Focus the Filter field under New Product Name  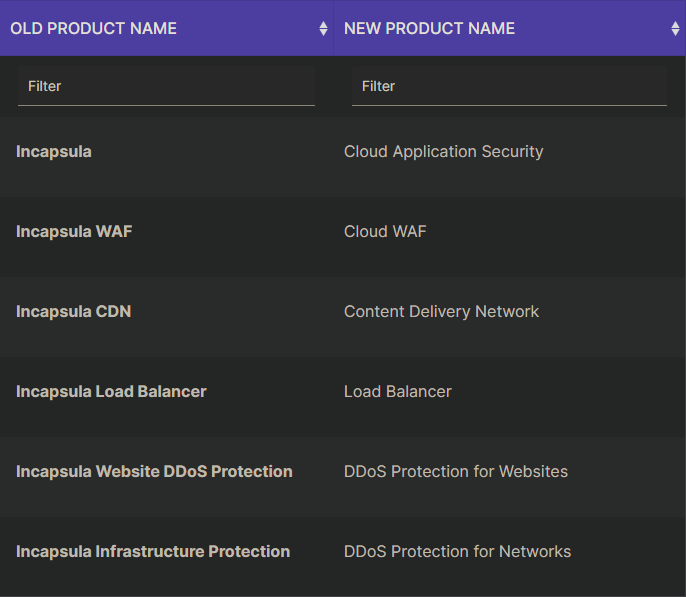[x=509, y=87]
